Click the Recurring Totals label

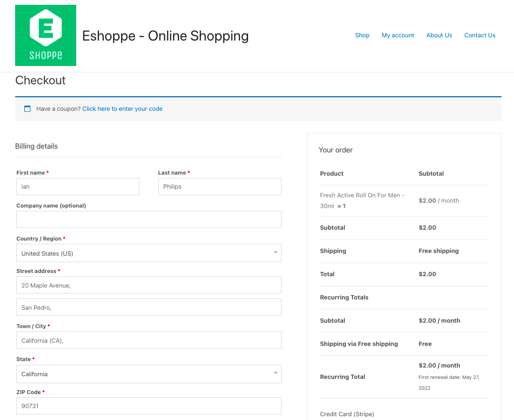tap(344, 297)
